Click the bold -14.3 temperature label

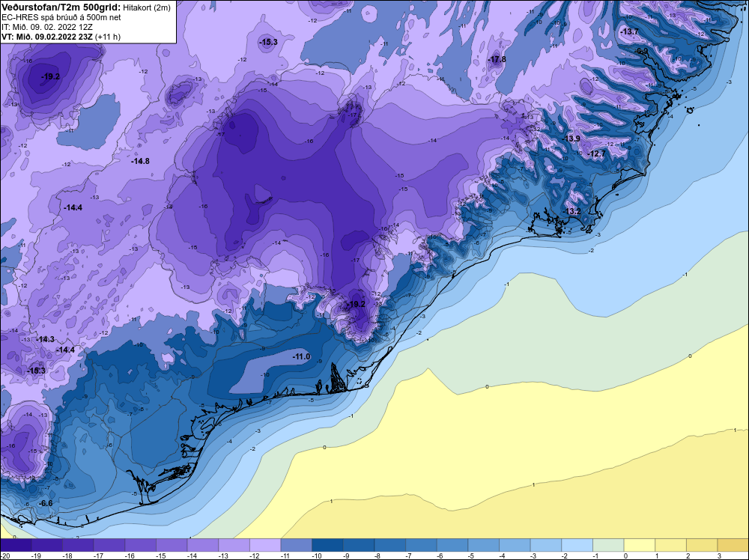click(x=46, y=339)
